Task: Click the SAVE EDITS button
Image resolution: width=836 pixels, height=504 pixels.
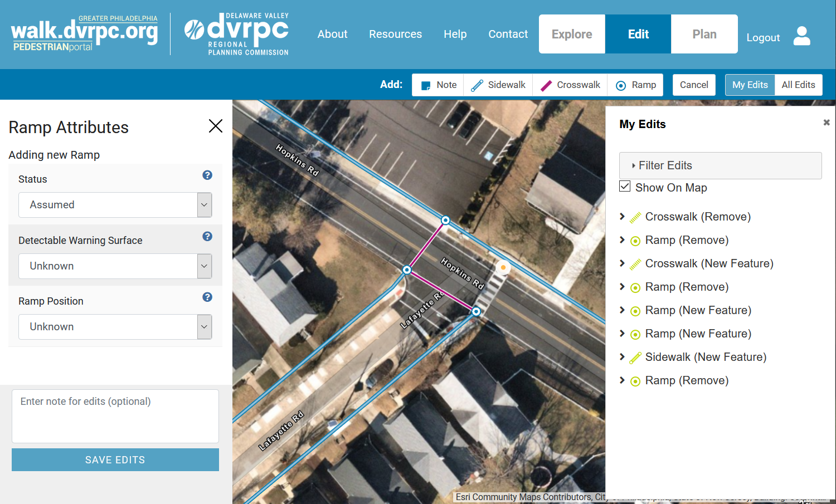Action: click(115, 460)
